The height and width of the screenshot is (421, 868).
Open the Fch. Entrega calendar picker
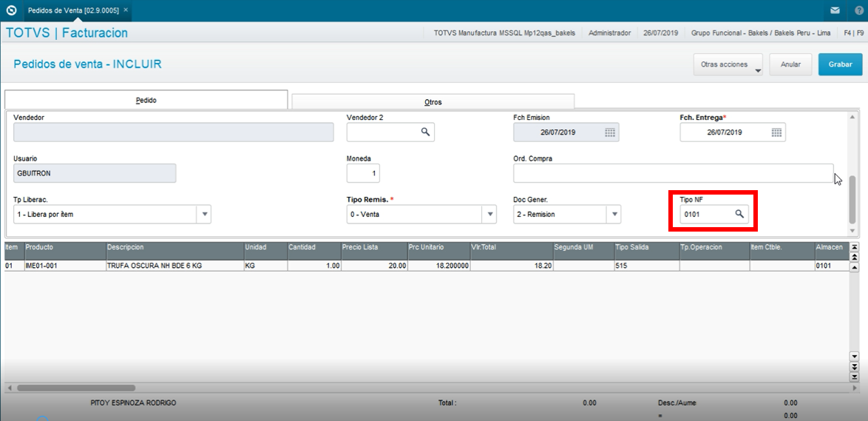pos(776,132)
